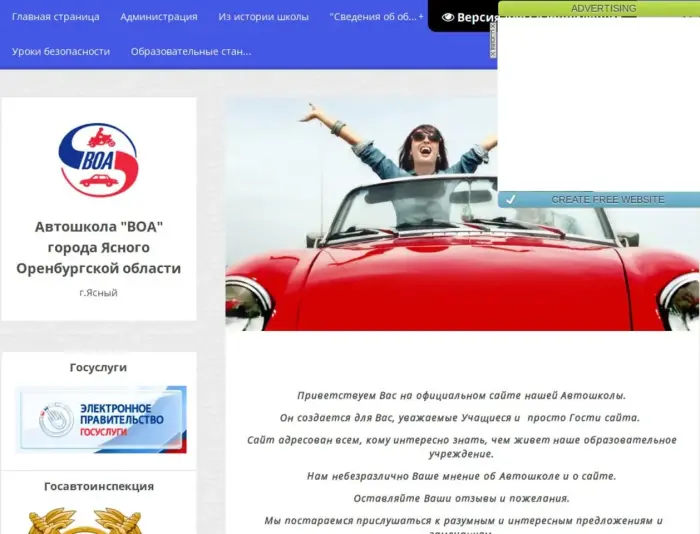Viewport: 700px width, 534px height.
Task: Click the VOA driving school logo
Action: point(98,160)
